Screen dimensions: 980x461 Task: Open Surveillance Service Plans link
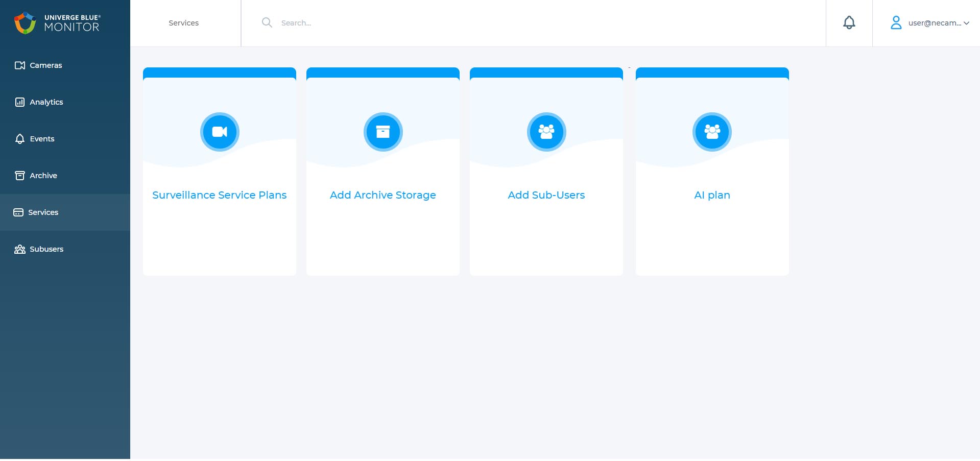[220, 195]
